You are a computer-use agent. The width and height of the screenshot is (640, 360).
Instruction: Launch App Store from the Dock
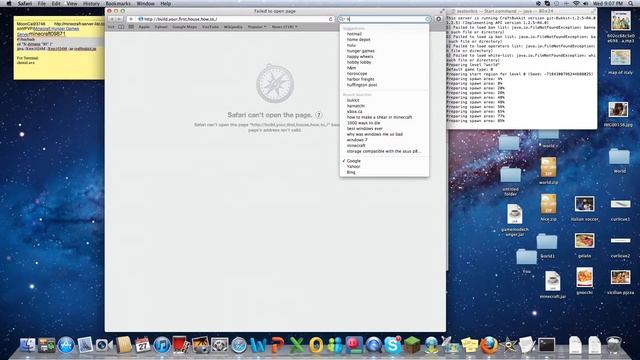tap(66, 345)
